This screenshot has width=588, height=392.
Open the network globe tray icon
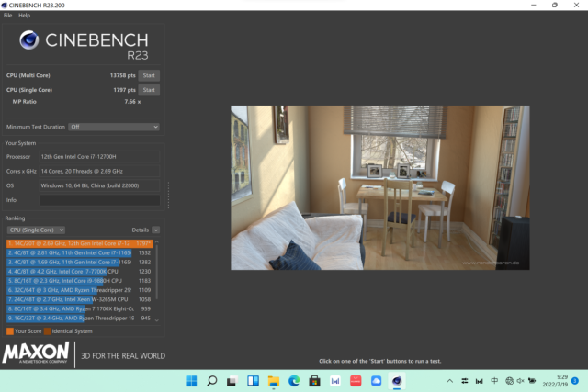509,381
